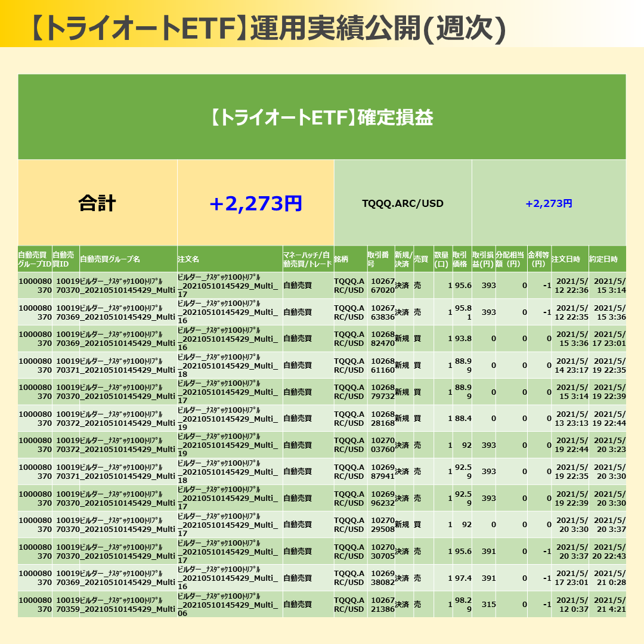Click the TQQQ.ARC/USD summary cell
This screenshot has width=644, height=644.
tap(402, 203)
